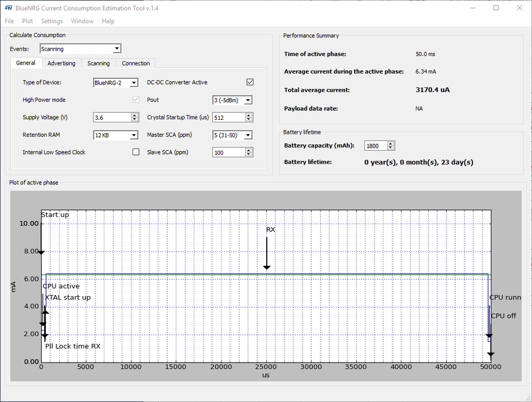Click the ST logo in title bar
This screenshot has width=532, height=402.
9,8
